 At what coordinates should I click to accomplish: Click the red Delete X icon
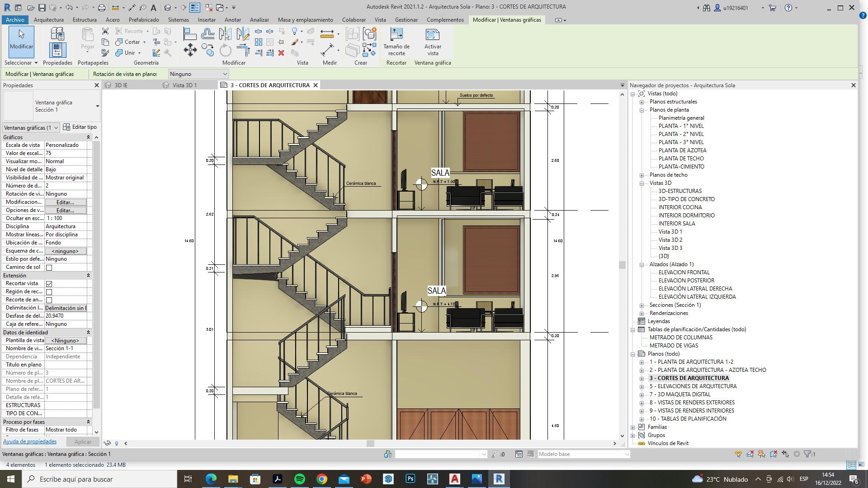pos(281,53)
